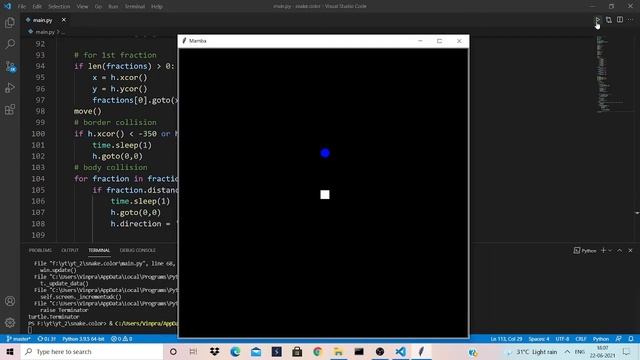The height and width of the screenshot is (360, 640).
Task: Open the Help menu
Action: 157,7
